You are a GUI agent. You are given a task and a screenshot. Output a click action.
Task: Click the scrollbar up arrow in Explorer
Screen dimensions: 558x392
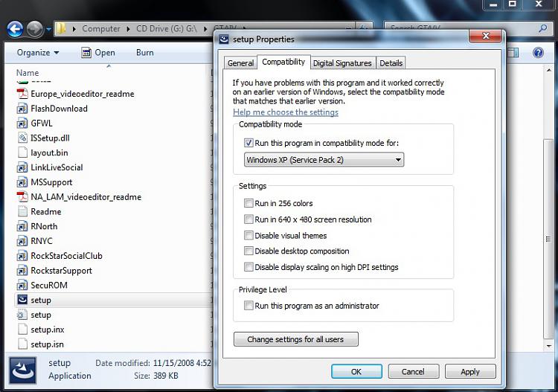[549, 71]
